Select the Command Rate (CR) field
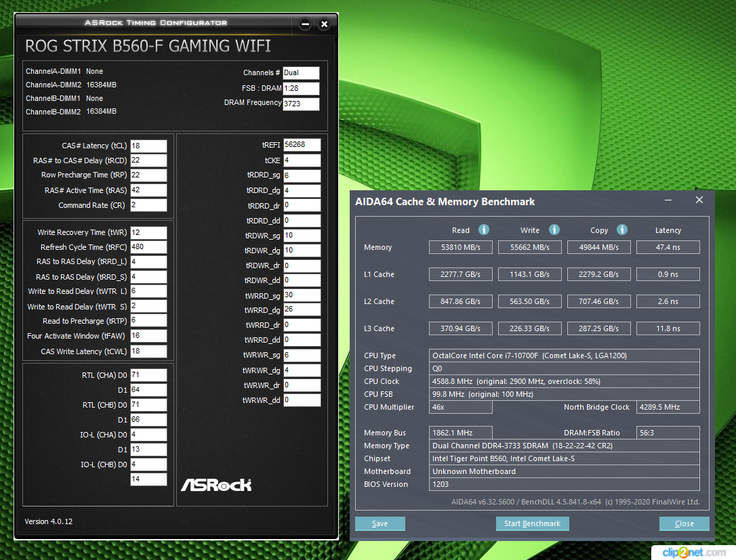The width and height of the screenshot is (736, 560). (x=148, y=205)
